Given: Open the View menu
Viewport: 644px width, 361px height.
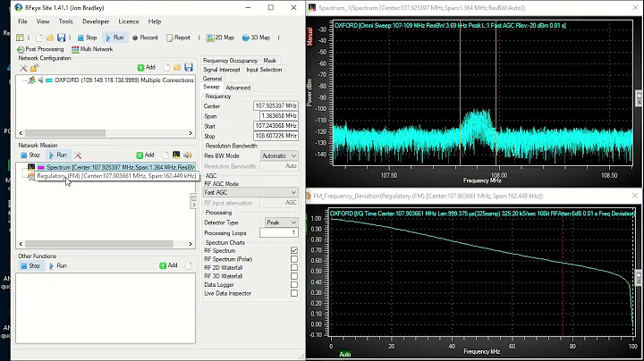Looking at the screenshot, I should (x=43, y=21).
